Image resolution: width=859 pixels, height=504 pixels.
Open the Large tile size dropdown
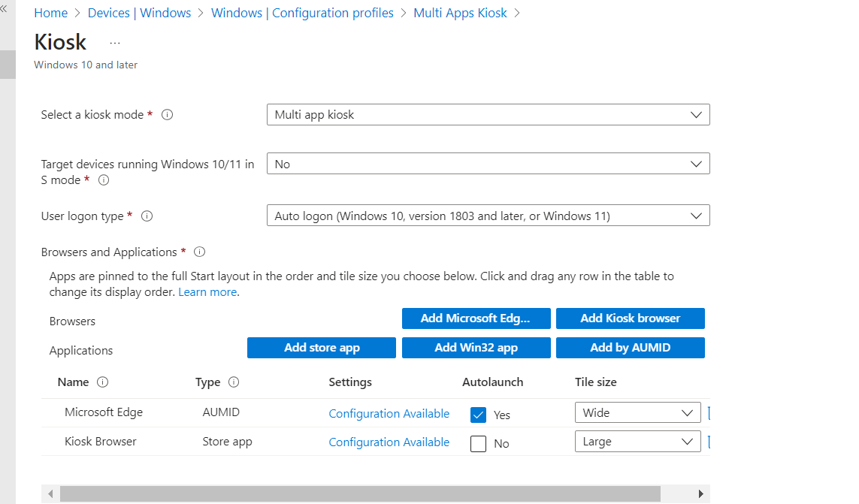[x=638, y=442]
